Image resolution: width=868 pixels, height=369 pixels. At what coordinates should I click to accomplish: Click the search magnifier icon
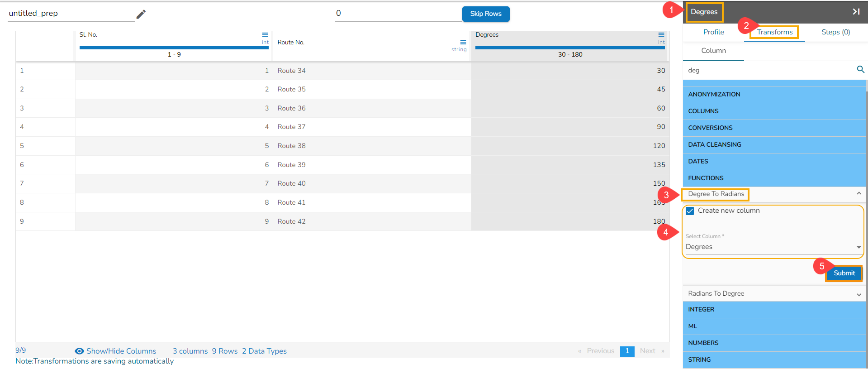tap(860, 69)
